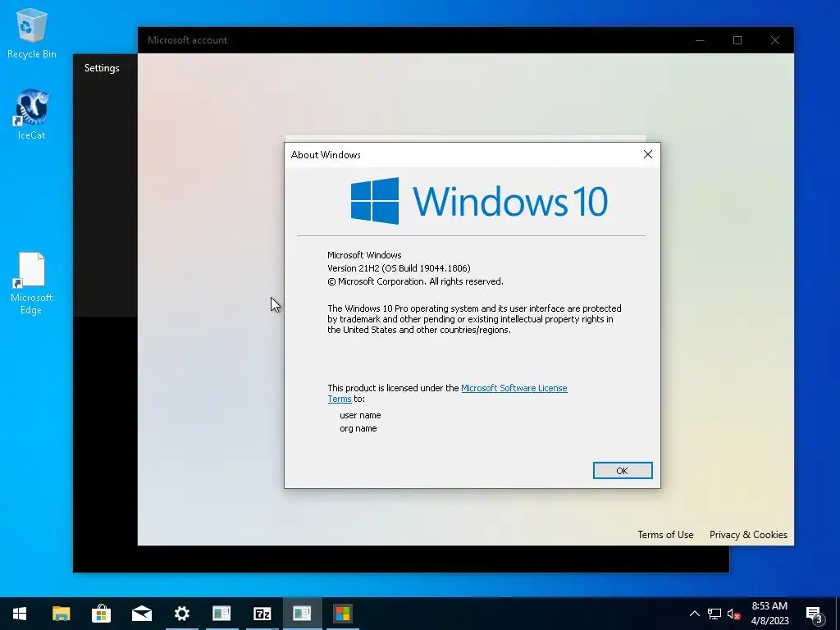Close the Microsoft account window
Screen dimensions: 840x630
[775, 40]
